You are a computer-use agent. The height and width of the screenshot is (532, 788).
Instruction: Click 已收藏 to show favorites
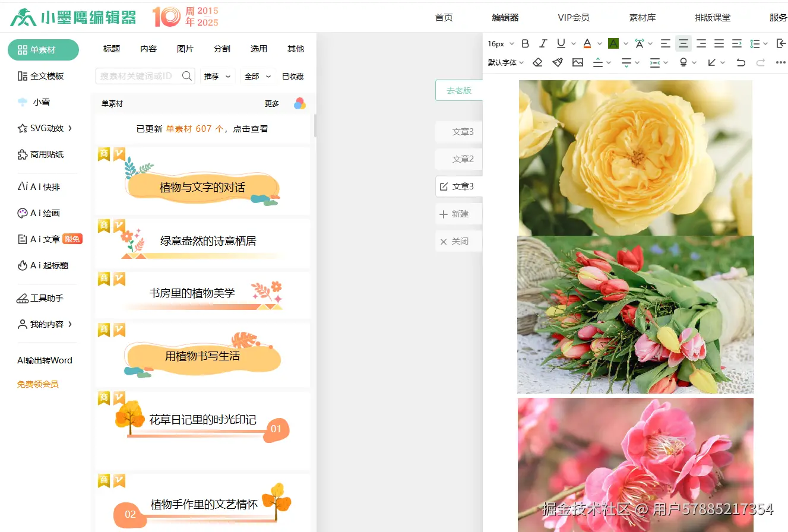(293, 76)
